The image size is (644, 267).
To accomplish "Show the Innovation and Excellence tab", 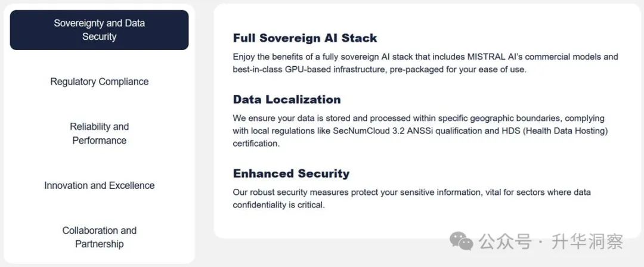I will point(99,185).
